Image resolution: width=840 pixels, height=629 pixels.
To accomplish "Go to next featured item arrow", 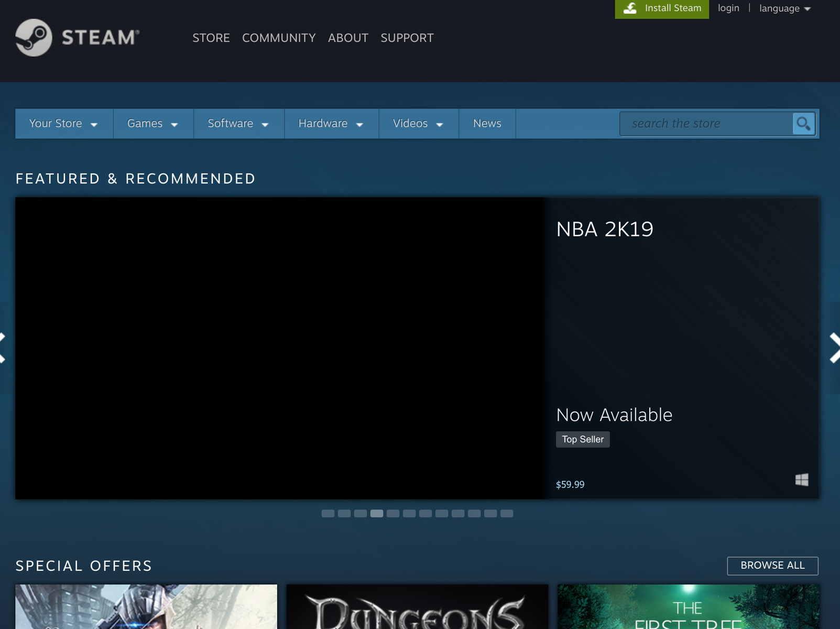I will pyautogui.click(x=834, y=348).
